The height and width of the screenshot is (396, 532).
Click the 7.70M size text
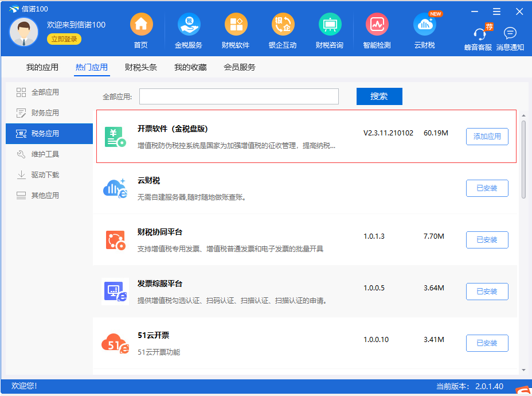(433, 236)
